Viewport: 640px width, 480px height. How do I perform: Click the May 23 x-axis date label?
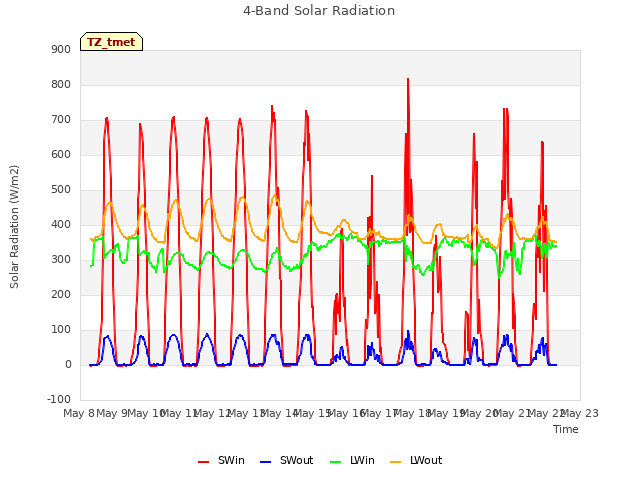point(580,413)
